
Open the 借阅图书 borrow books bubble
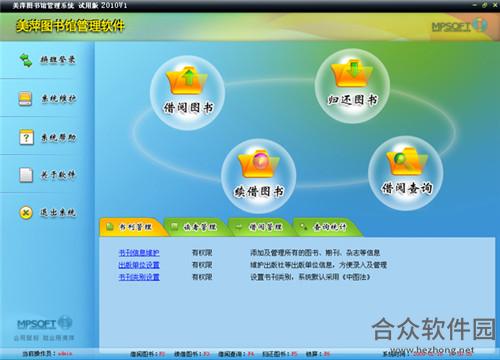click(187, 93)
